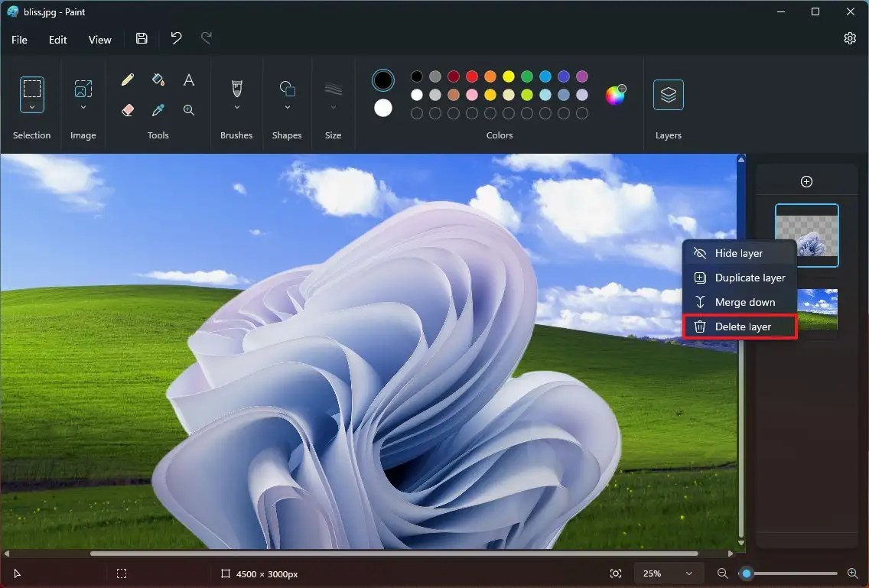Select the Magnifier tool
This screenshot has height=588, width=869.
click(188, 110)
